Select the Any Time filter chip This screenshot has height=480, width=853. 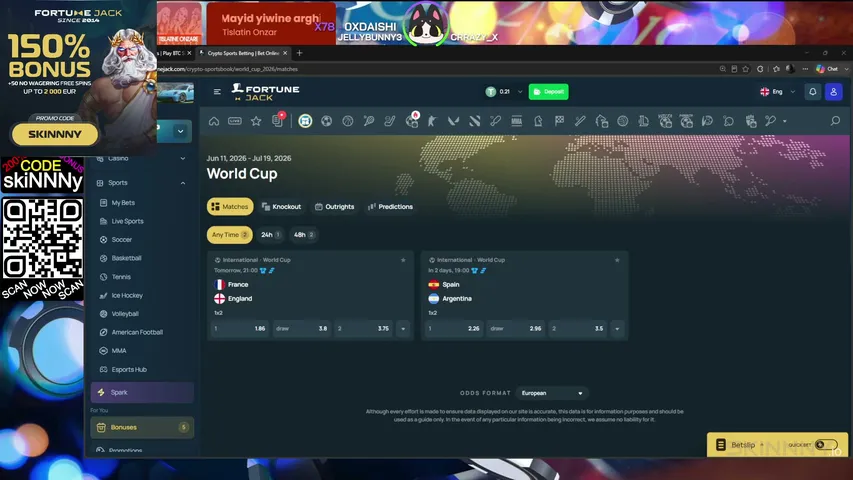(x=230, y=235)
